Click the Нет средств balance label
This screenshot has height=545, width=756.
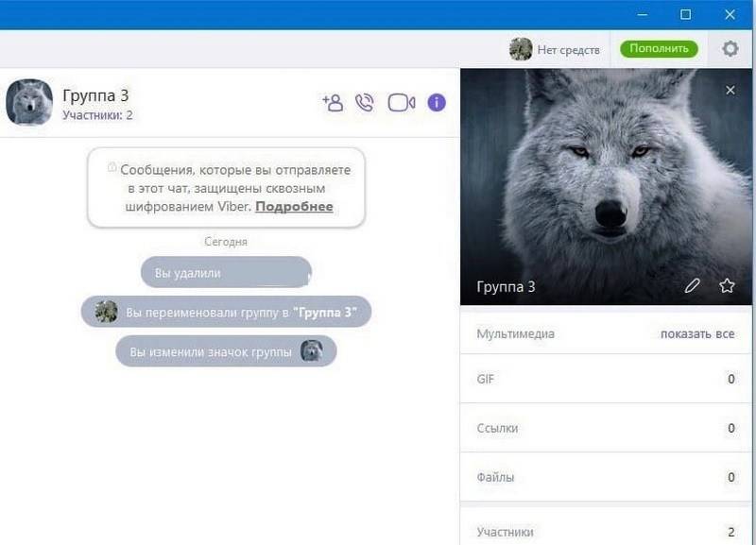point(568,50)
